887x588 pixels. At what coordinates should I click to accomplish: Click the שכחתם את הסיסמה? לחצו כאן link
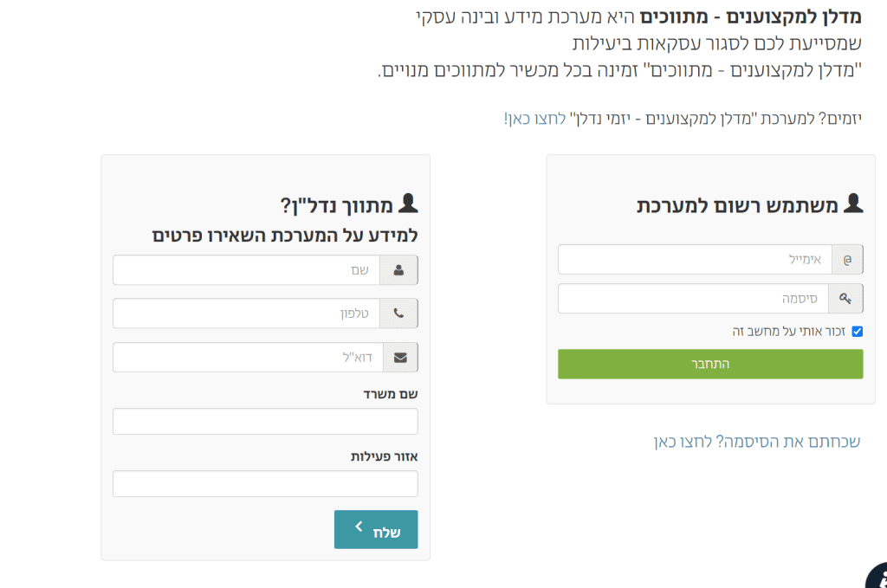click(756, 442)
